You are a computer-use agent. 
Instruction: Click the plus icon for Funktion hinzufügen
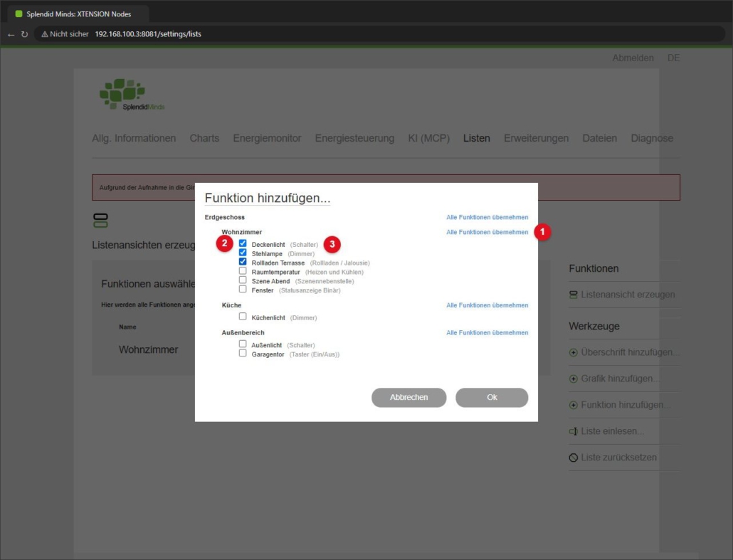pos(573,405)
